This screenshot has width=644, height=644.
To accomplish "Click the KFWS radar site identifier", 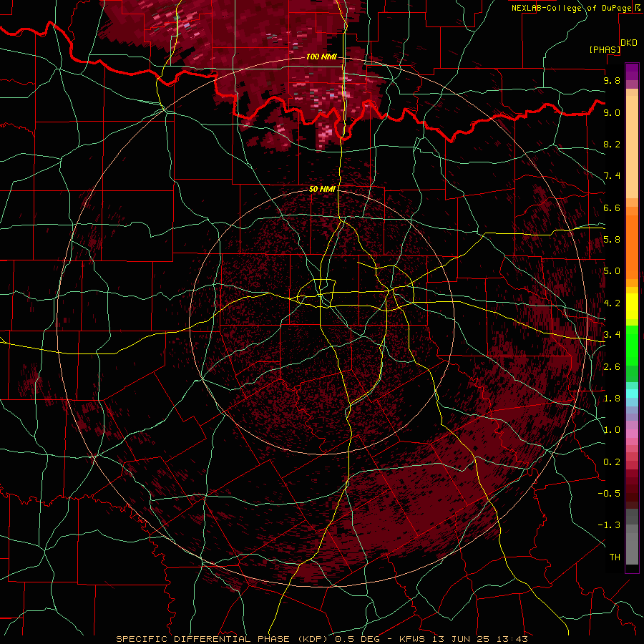I will [x=413, y=639].
